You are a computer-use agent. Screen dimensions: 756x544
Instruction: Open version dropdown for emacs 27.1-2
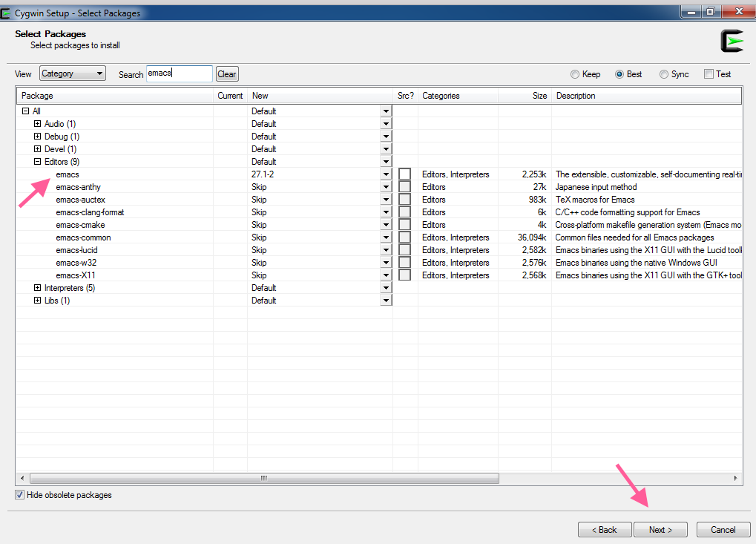[386, 174]
